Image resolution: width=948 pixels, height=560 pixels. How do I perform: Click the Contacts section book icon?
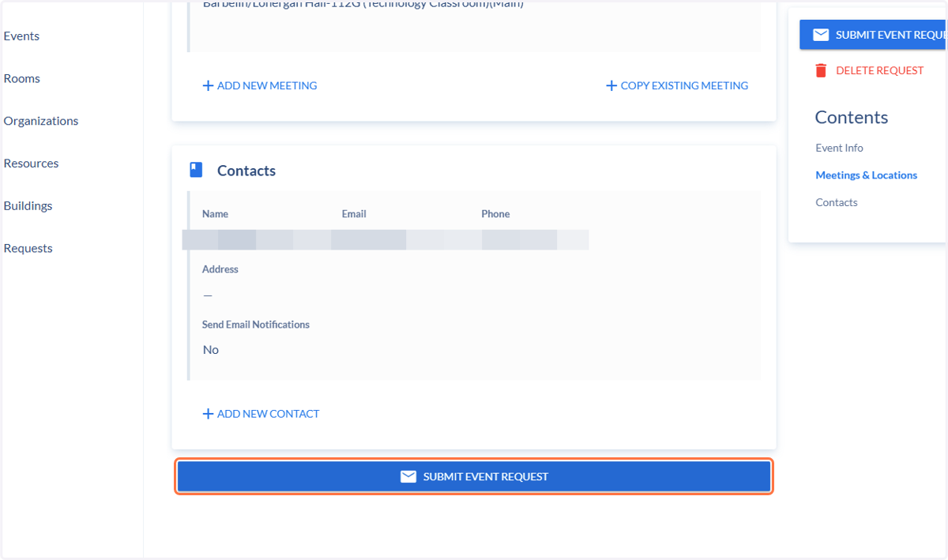196,170
